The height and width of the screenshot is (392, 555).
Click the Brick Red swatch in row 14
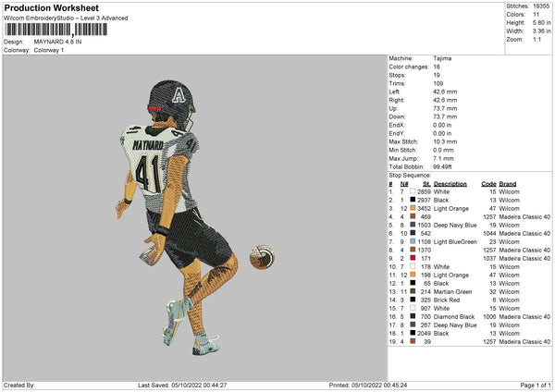point(413,300)
